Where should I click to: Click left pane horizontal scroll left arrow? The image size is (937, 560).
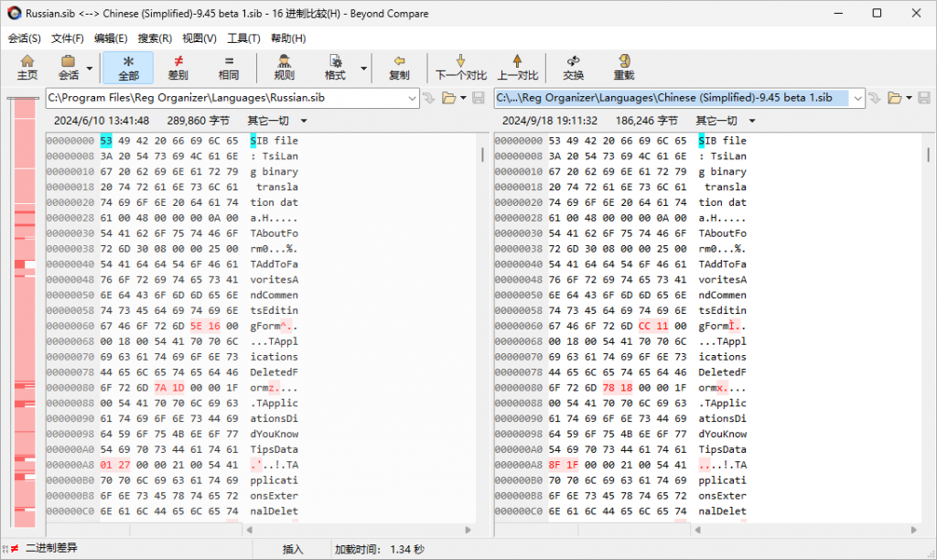(249, 530)
